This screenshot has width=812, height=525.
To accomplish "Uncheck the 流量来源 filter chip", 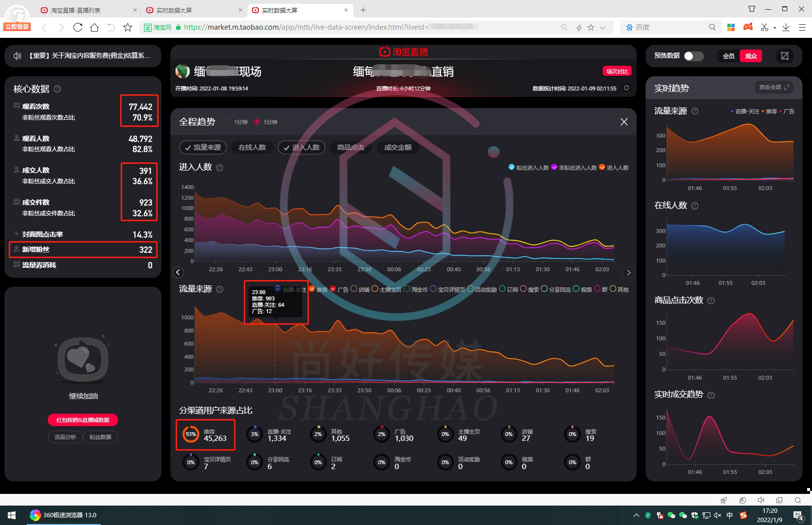I will (203, 147).
